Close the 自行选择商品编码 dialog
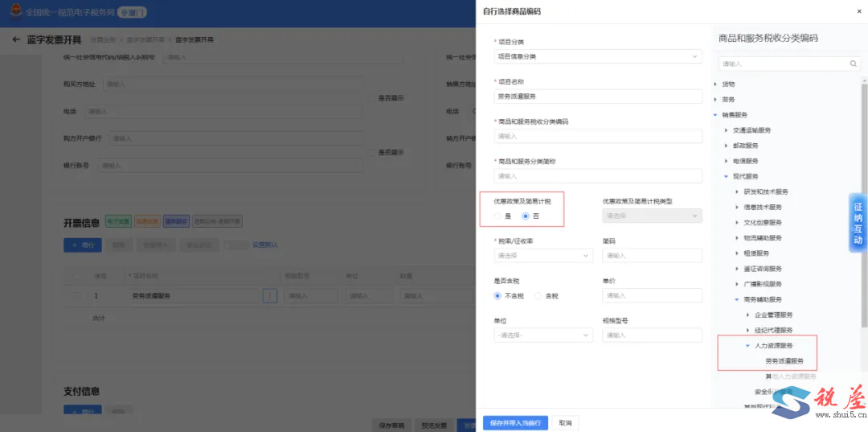This screenshot has width=868, height=432. tap(858, 11)
